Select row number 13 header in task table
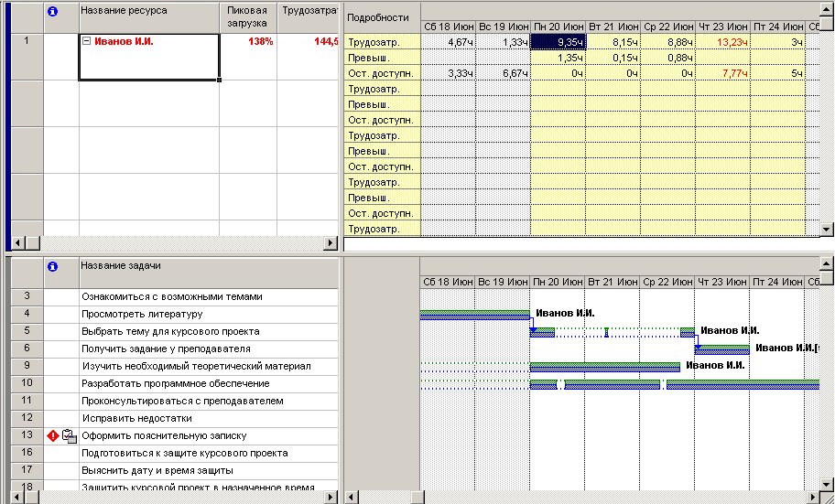This screenshot has width=835, height=504. coord(27,435)
